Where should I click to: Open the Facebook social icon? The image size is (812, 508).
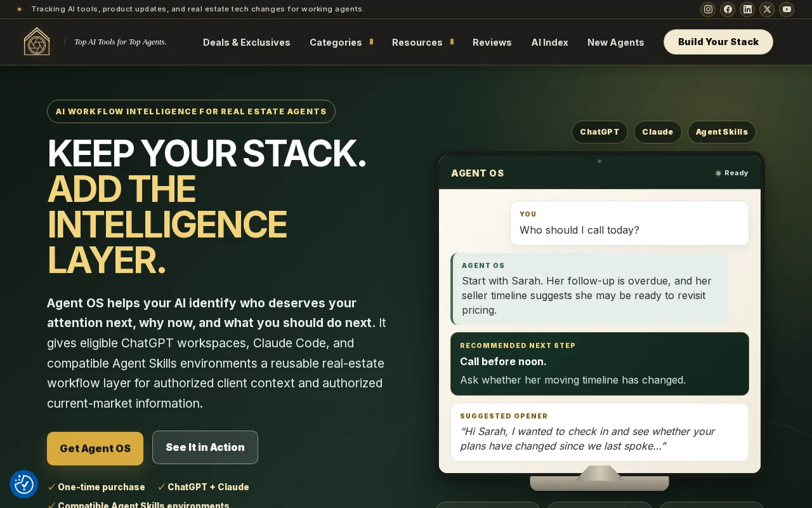click(x=728, y=9)
